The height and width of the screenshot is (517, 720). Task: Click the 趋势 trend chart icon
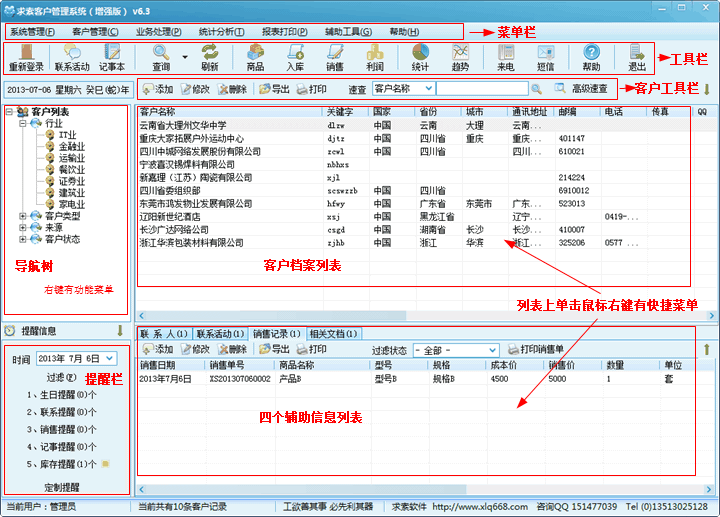click(x=460, y=57)
